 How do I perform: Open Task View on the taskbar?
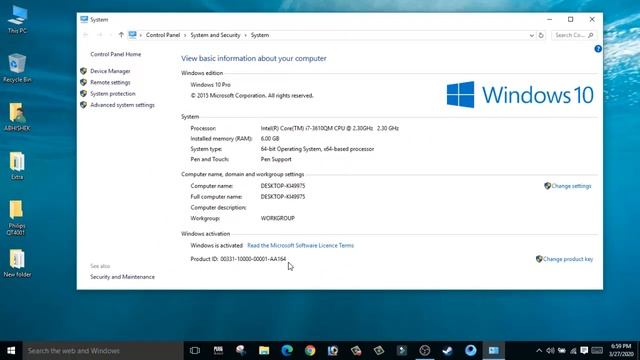tap(195, 351)
